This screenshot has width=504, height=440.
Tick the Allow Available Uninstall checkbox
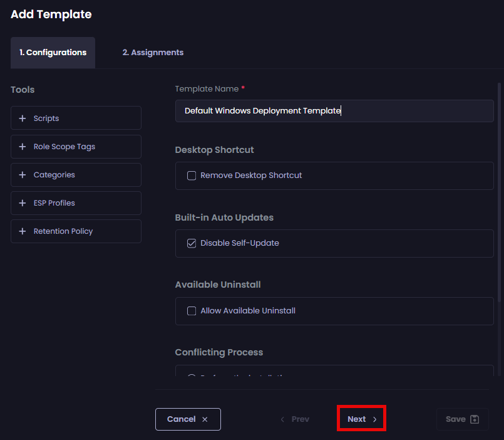(192, 311)
